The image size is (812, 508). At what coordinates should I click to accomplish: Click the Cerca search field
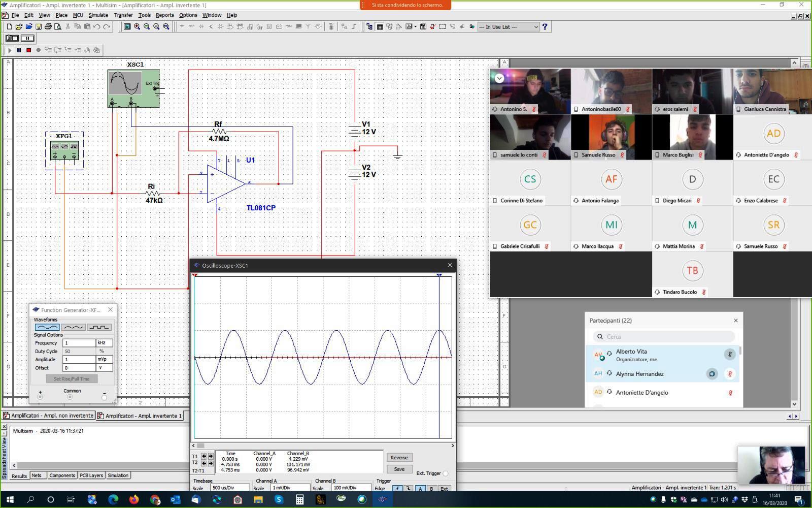click(x=664, y=336)
